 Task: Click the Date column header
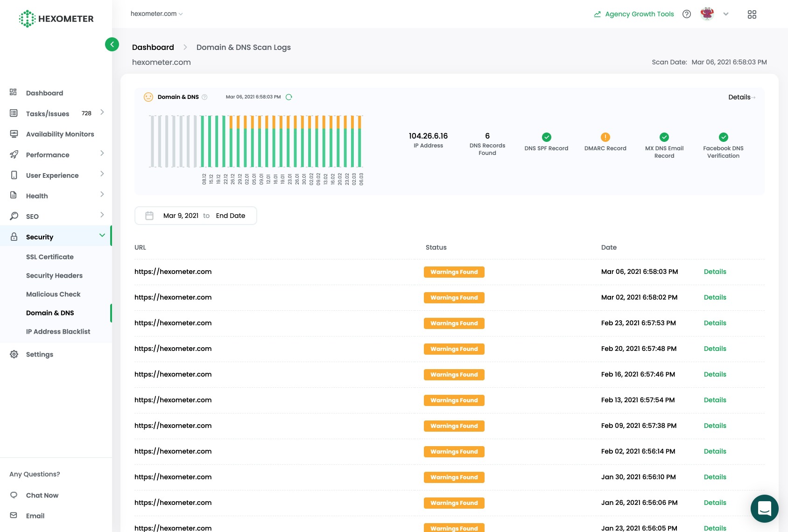[x=609, y=247]
